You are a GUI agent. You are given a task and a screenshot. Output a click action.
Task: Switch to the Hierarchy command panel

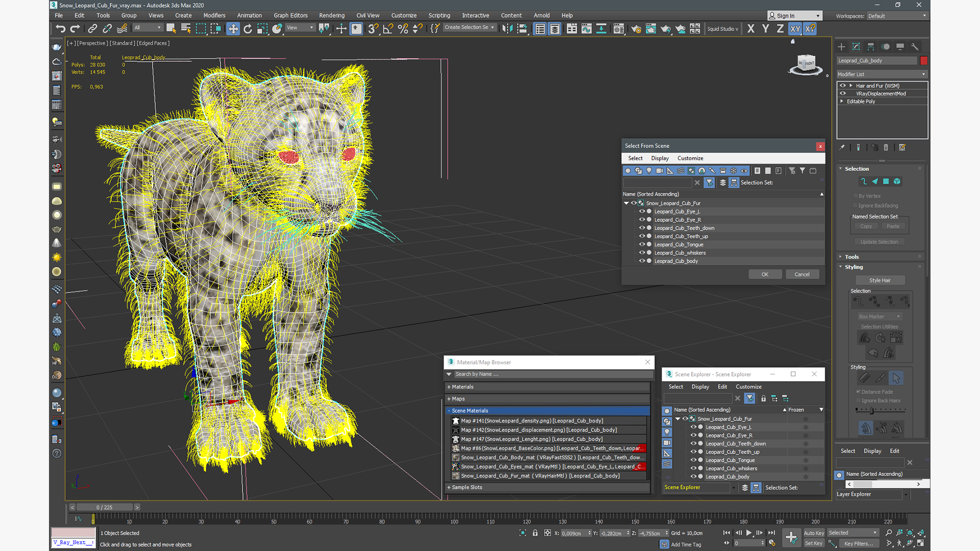pos(871,46)
